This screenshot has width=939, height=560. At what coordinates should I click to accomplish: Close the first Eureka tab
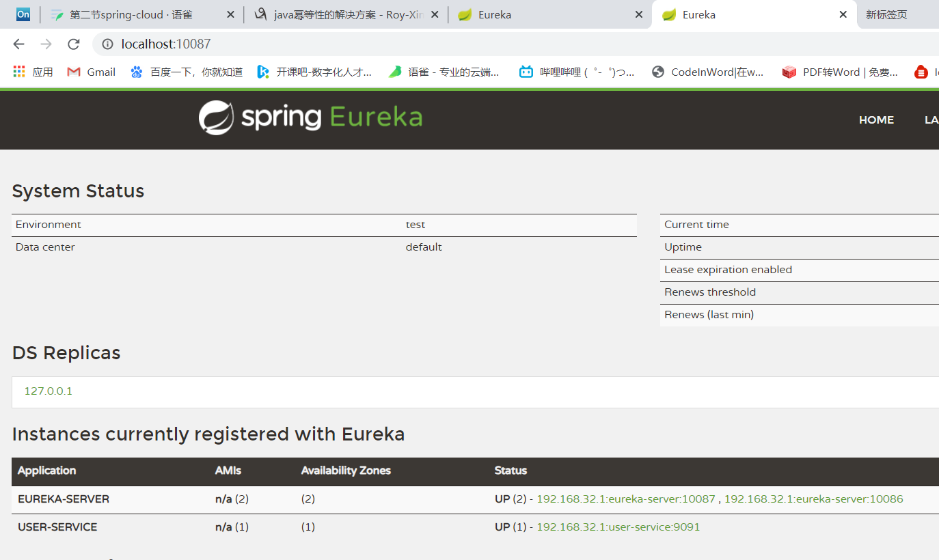click(639, 14)
